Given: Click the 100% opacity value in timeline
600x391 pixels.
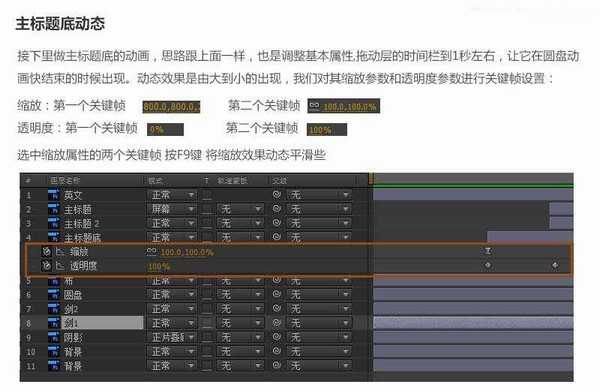Looking at the screenshot, I should coord(159,266).
